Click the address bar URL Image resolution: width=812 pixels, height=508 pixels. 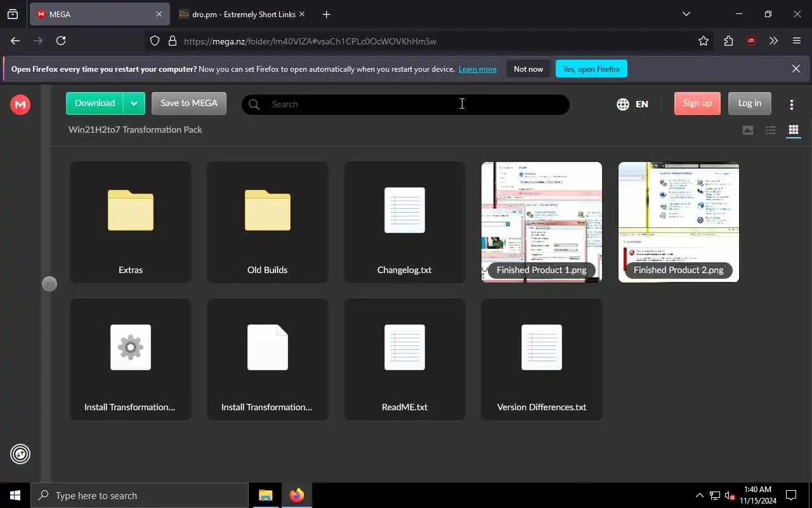(310, 41)
